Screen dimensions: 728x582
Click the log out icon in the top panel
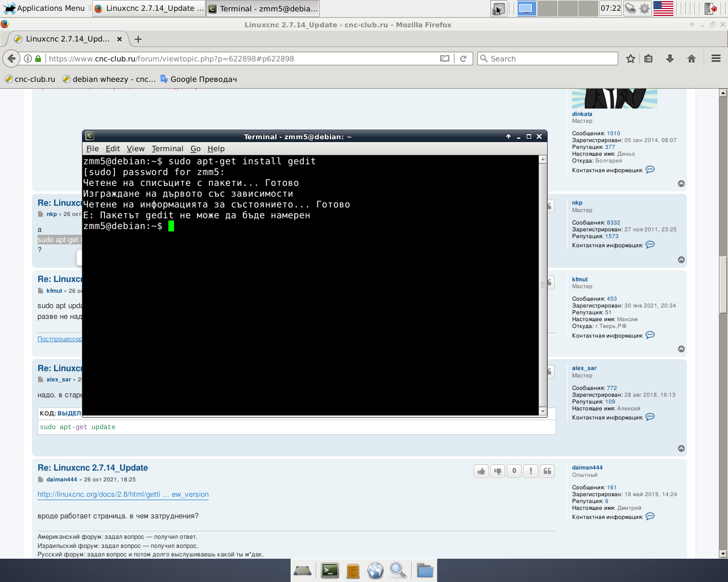click(x=711, y=9)
